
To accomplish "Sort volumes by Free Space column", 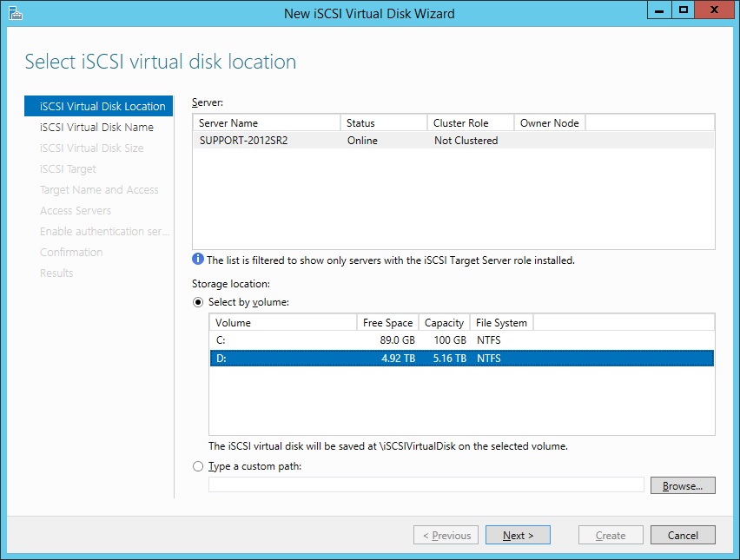I will pyautogui.click(x=387, y=323).
